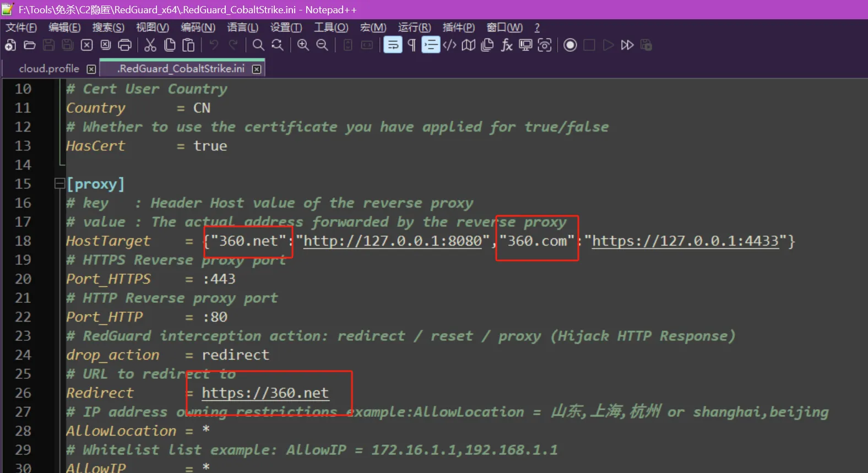Open the 文件(F) menu
The width and height of the screenshot is (868, 473).
(x=21, y=28)
